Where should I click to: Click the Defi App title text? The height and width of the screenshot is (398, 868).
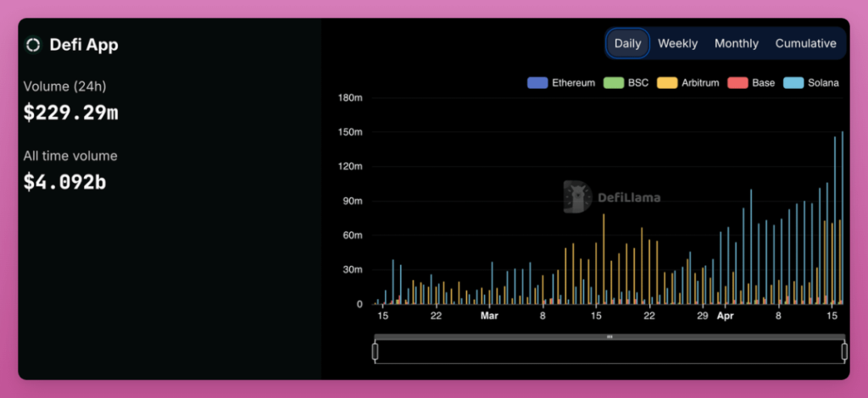click(x=84, y=45)
